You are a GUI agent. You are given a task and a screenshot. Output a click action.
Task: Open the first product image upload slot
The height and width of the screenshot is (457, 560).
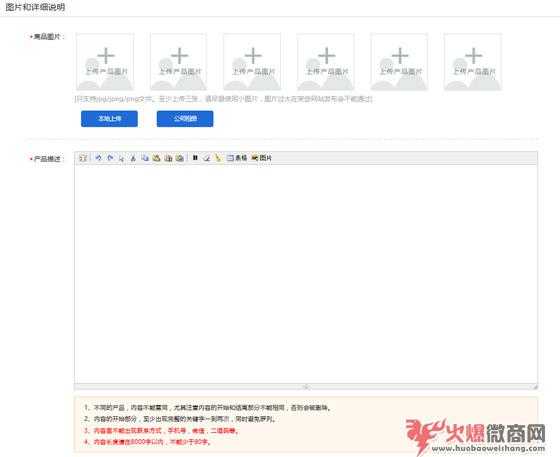coord(105,62)
